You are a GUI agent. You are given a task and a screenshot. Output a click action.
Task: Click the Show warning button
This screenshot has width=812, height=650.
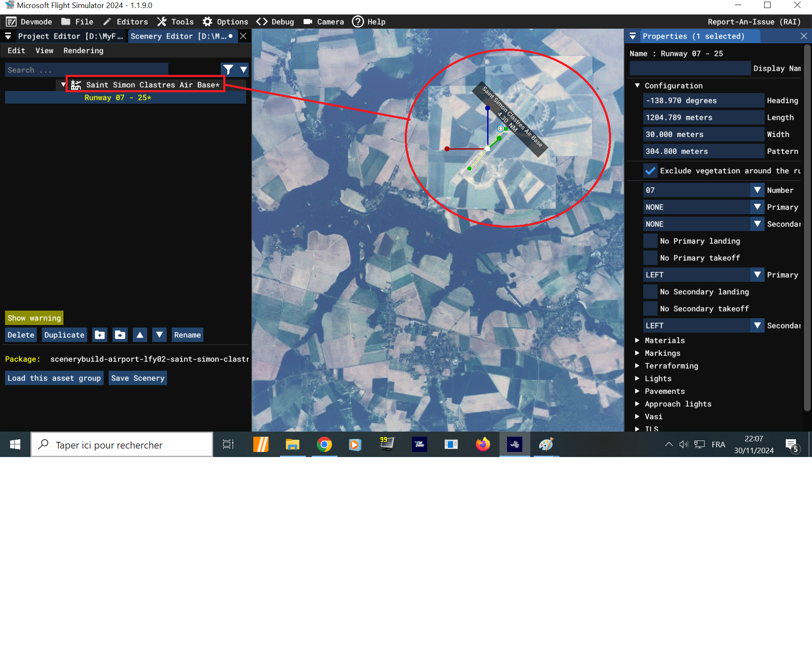34,318
